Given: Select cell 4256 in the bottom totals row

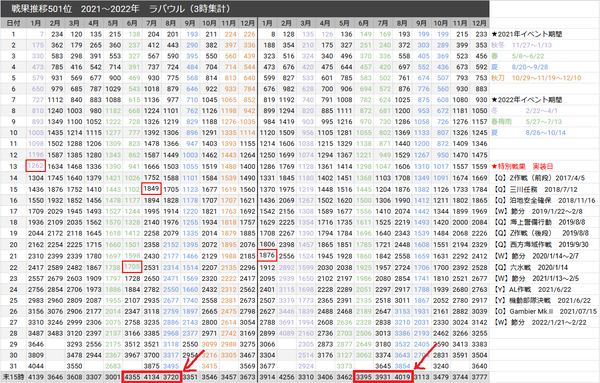Looking at the screenshot, I should pyautogui.click(x=286, y=377).
